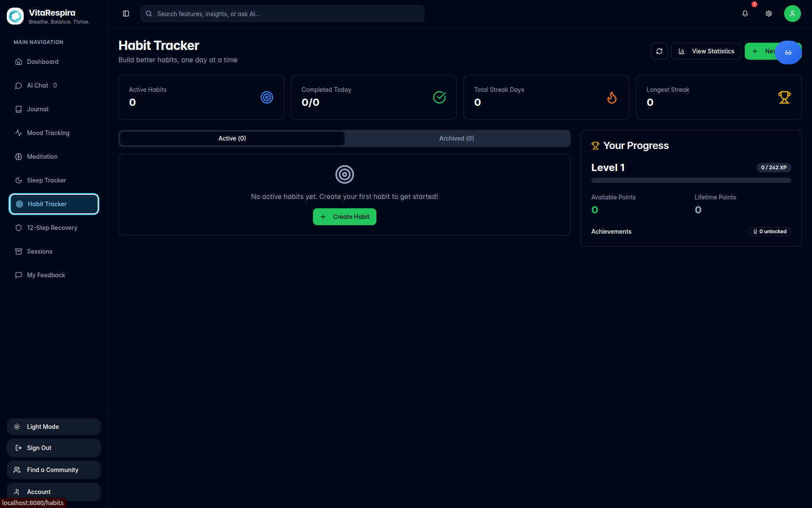Open notifications bell icon
Screen dimensions: 812x508
745,14
